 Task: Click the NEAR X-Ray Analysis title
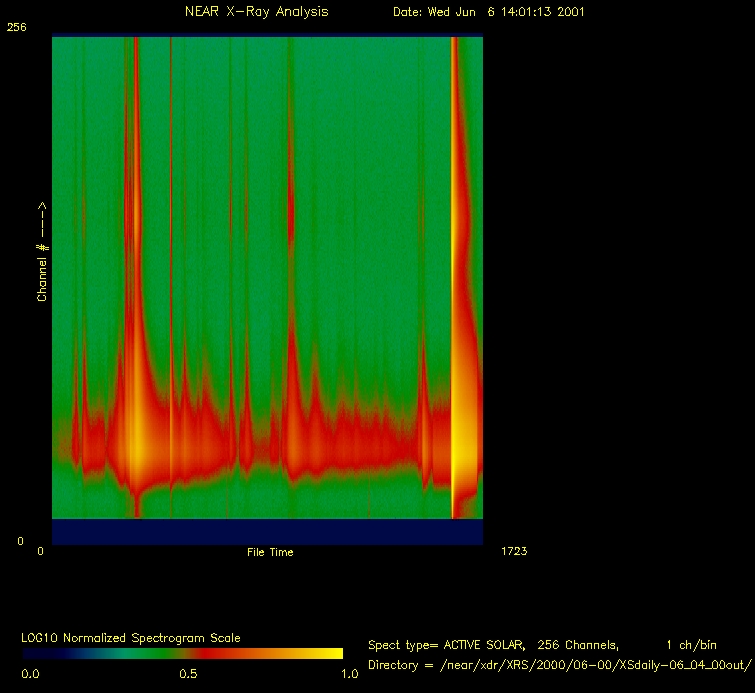256,12
